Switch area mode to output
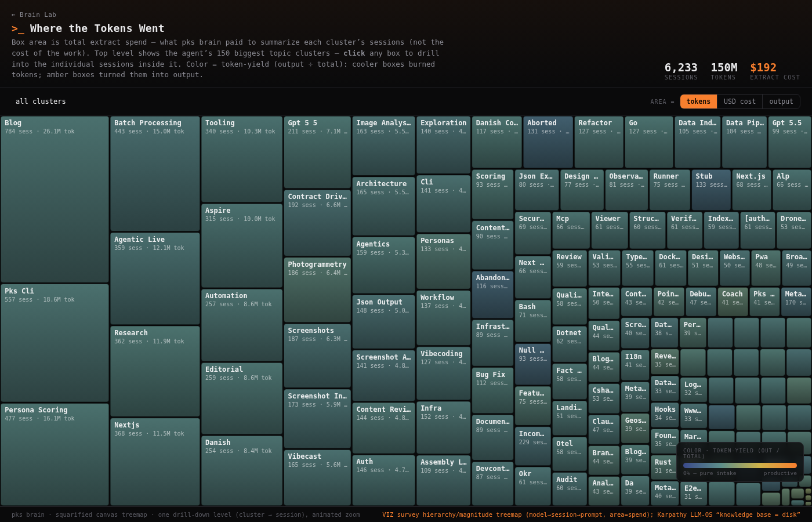Viewport: 812px width, 522px height. point(781,101)
